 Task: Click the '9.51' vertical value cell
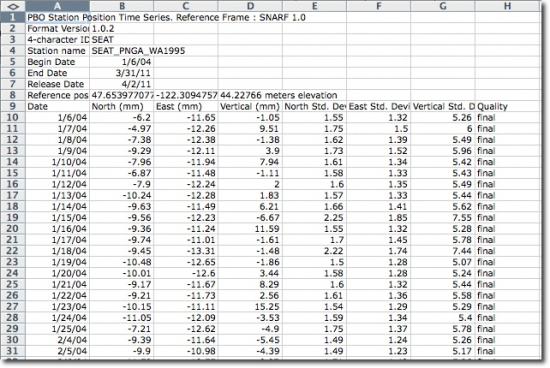tap(250, 129)
